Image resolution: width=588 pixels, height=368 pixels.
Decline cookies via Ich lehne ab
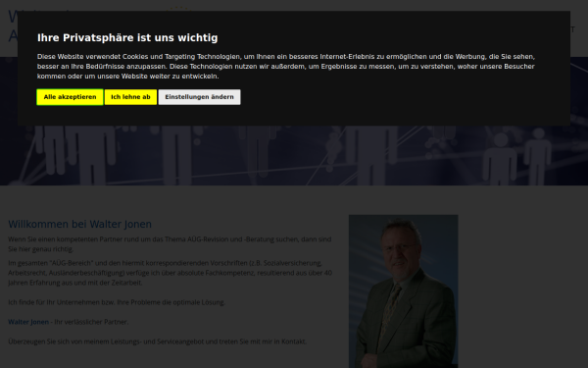[x=130, y=97]
